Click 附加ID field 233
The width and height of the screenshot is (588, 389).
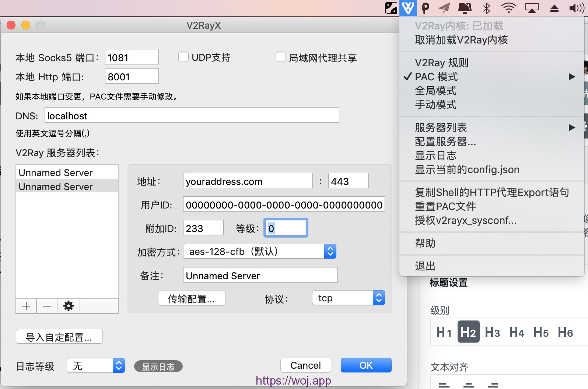[203, 228]
